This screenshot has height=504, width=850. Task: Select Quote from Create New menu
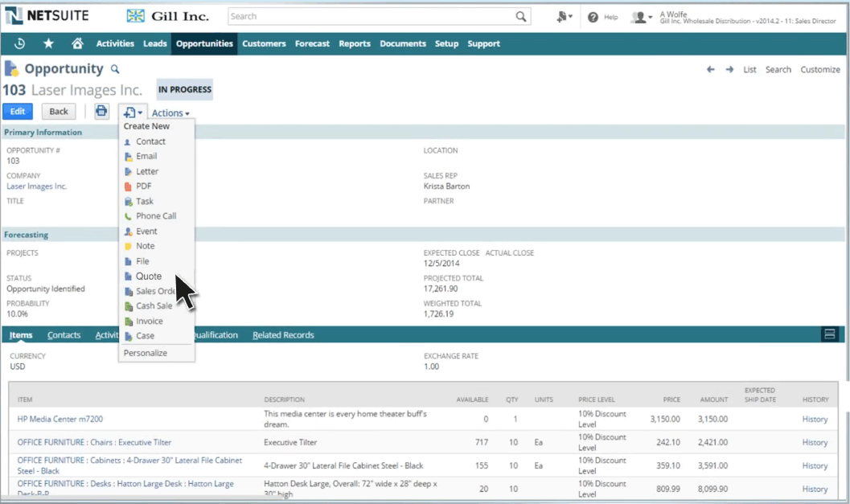pyautogui.click(x=149, y=276)
